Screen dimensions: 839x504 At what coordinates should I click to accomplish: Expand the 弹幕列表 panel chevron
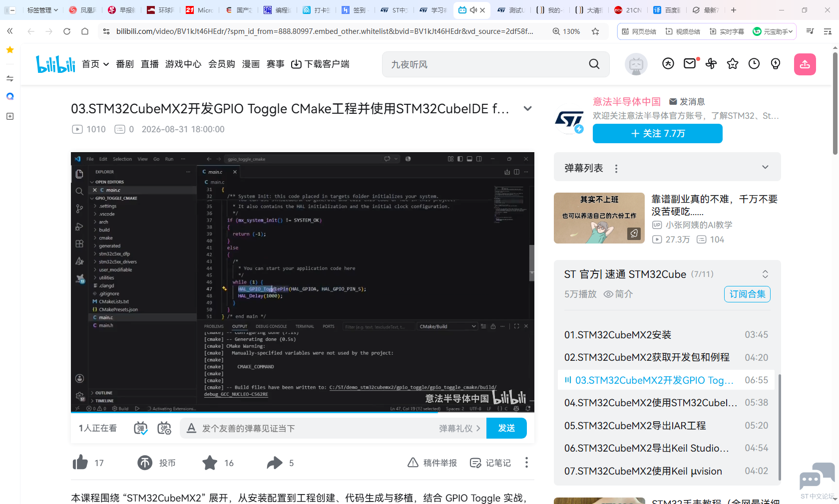(x=765, y=167)
